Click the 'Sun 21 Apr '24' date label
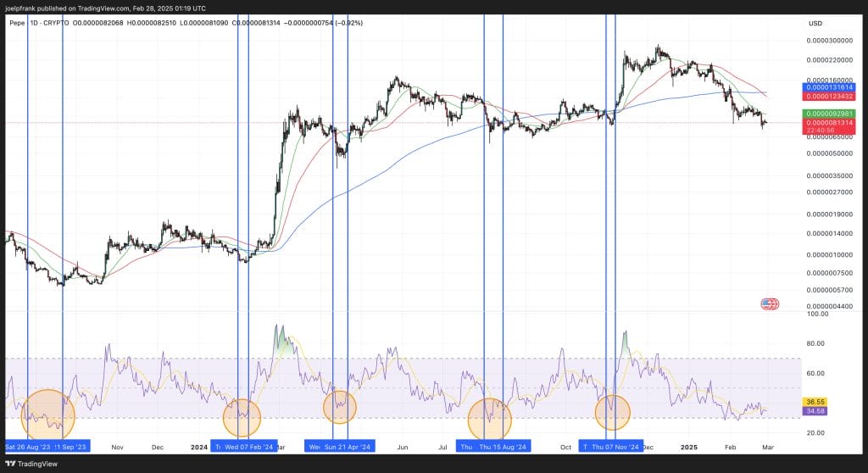The height and width of the screenshot is (473, 868). coord(347,447)
